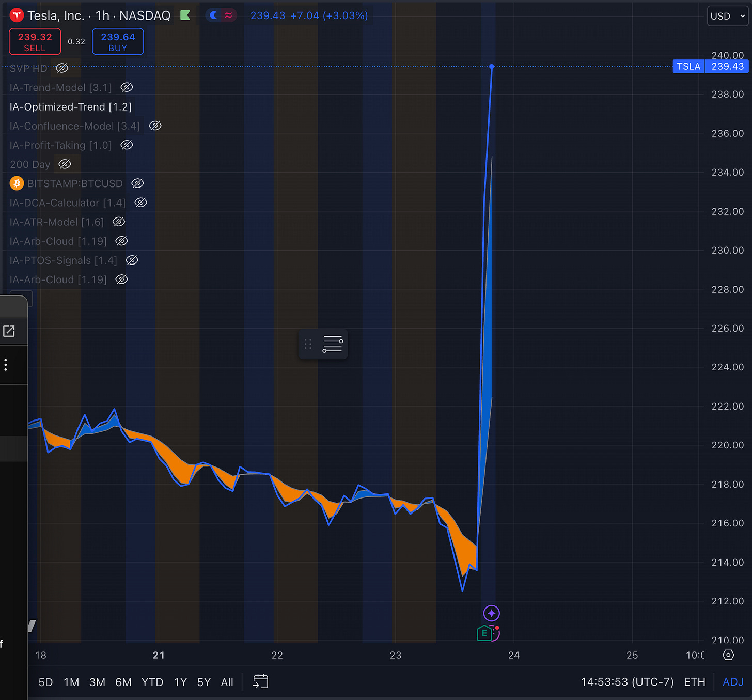Screen dimensions: 752x700
Task: Open chart scale settings gear icon
Action: pyautogui.click(x=728, y=655)
